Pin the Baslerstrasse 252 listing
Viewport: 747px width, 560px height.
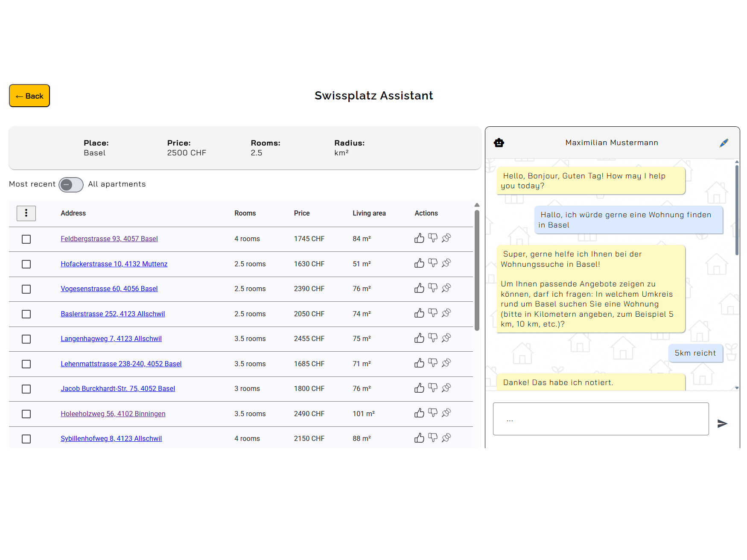[x=446, y=313]
